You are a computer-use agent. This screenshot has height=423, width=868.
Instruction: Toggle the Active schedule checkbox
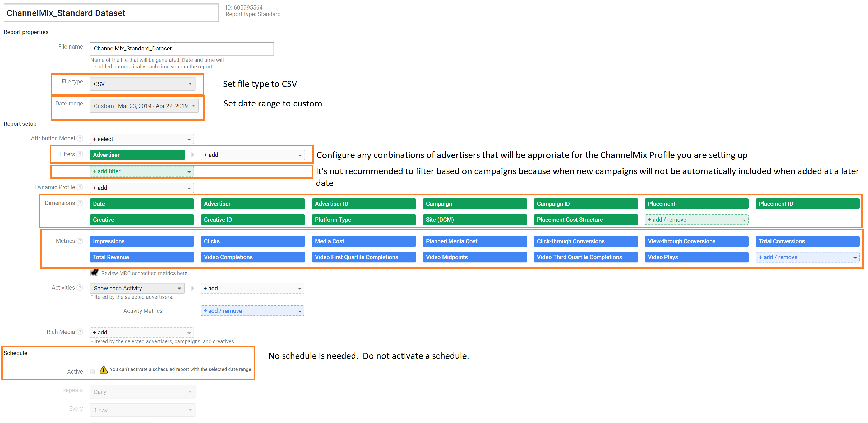(x=92, y=372)
